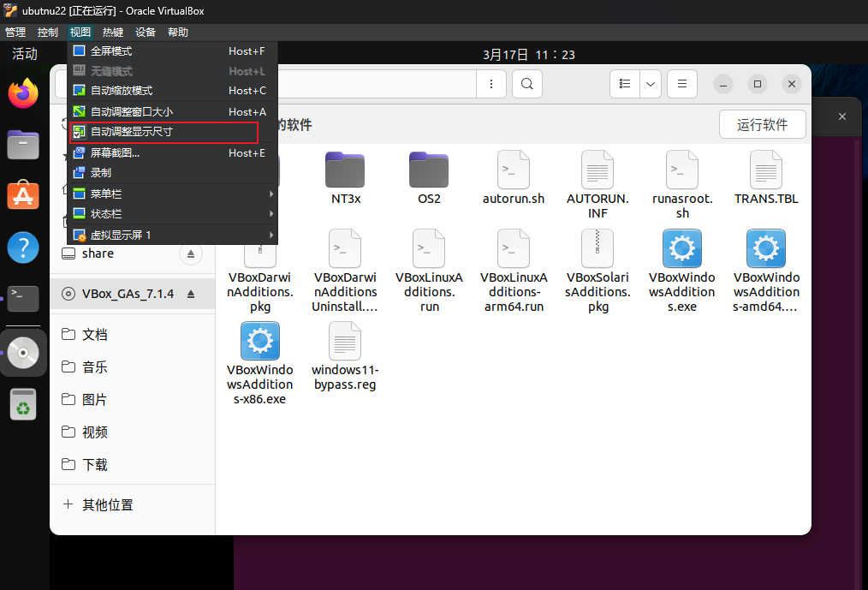868x590 pixels.
Task: Open the 帮助 menu in VirtualBox
Action: tap(178, 33)
